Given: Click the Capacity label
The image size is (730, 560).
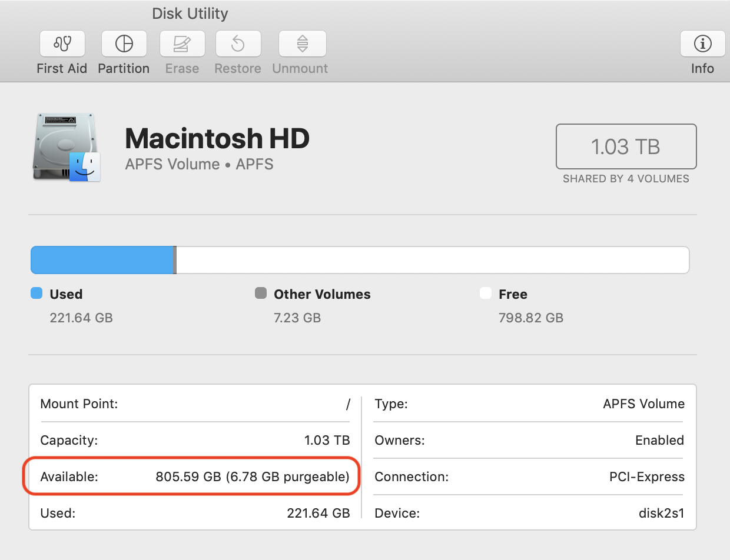Looking at the screenshot, I should coord(69,440).
